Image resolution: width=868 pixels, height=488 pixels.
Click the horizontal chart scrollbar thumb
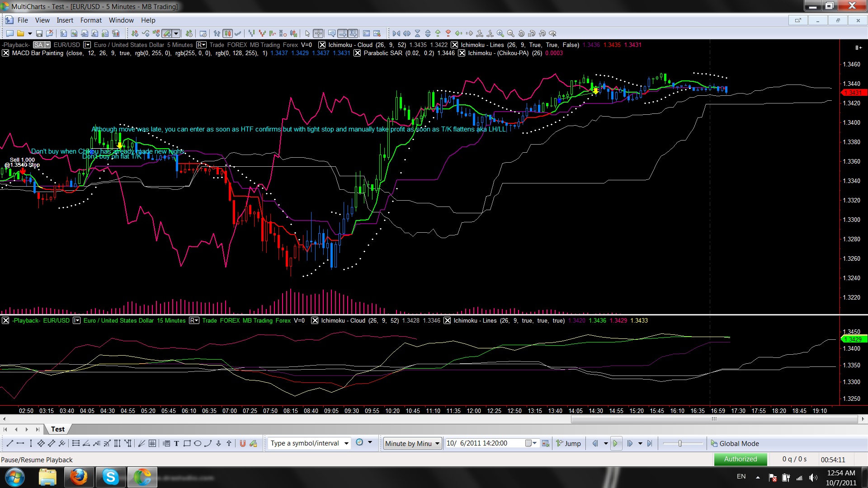click(x=714, y=419)
